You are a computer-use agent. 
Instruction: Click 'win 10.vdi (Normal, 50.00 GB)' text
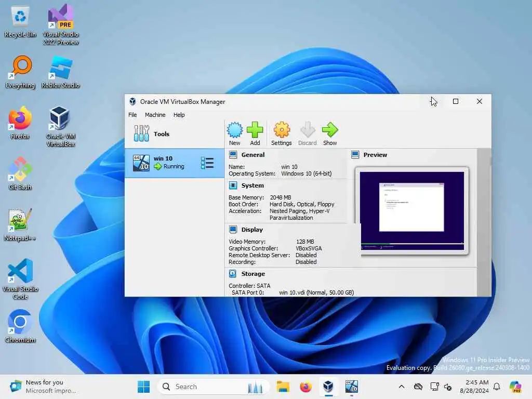coord(316,292)
